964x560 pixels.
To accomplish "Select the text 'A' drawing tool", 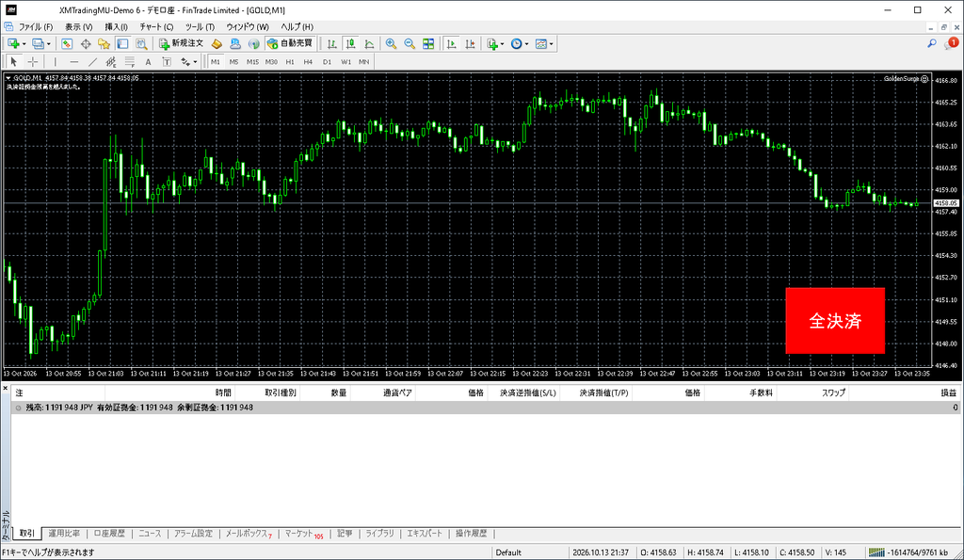I will (x=148, y=61).
